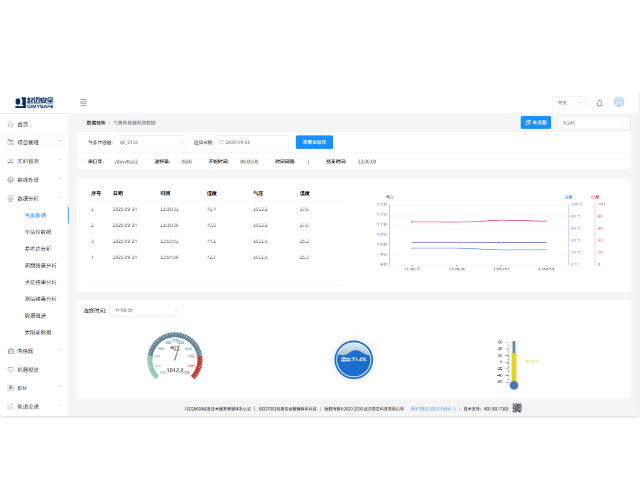Viewport: 640px width, 480px height.
Task: Click the blue query button beside date
Action: pyautogui.click(x=314, y=142)
